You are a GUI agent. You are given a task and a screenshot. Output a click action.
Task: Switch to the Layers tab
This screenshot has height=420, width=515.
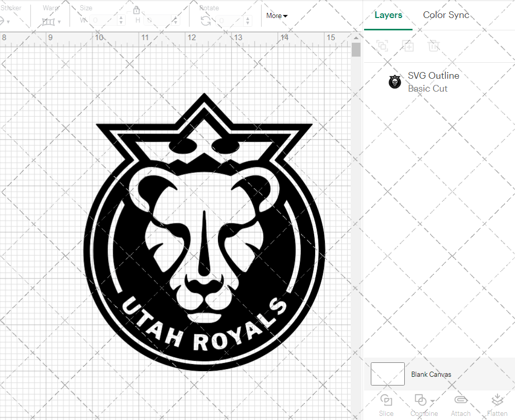tap(388, 15)
